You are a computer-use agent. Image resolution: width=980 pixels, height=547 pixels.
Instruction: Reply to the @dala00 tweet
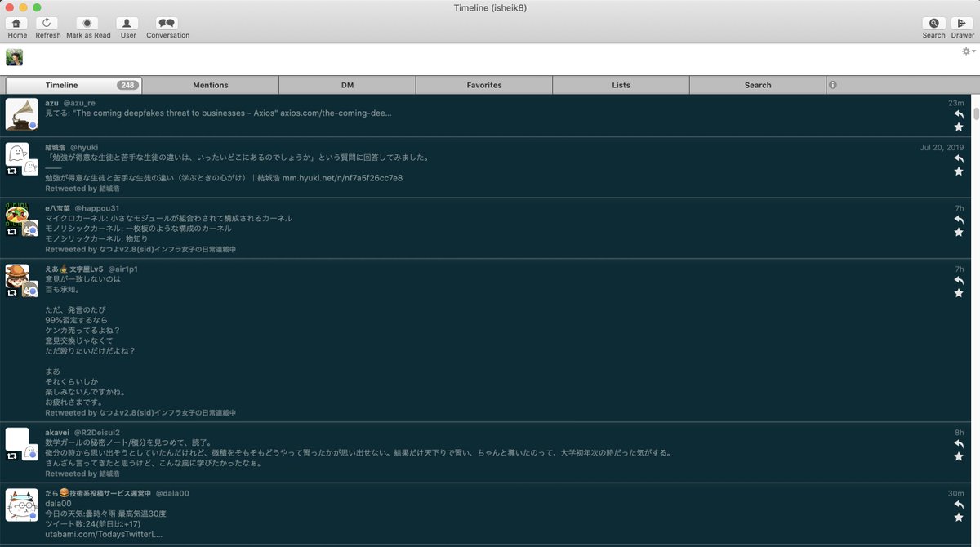pyautogui.click(x=959, y=505)
